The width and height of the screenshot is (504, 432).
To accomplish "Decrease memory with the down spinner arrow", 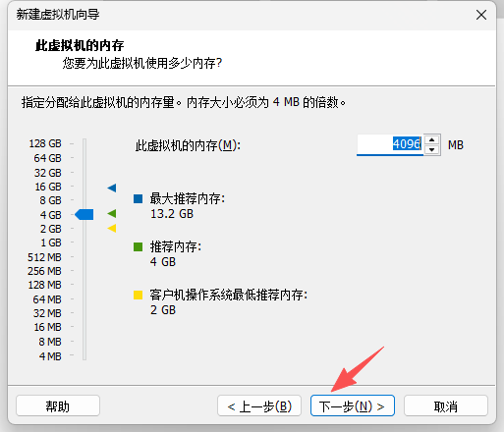I will coord(432,150).
